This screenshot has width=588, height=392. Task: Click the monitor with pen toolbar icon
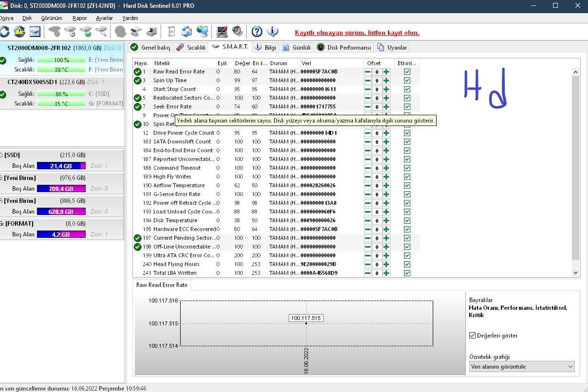(x=222, y=32)
